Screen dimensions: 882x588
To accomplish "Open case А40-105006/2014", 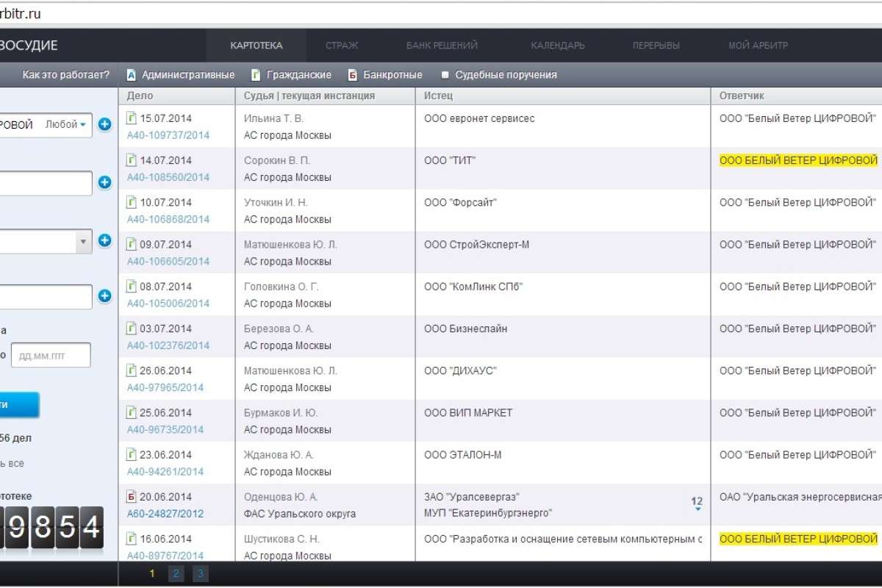I will coord(168,303).
